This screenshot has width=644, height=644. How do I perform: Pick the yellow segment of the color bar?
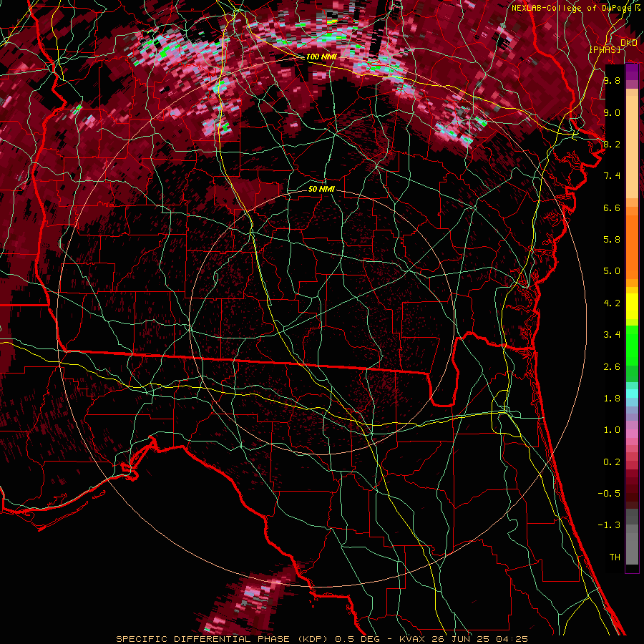click(632, 306)
